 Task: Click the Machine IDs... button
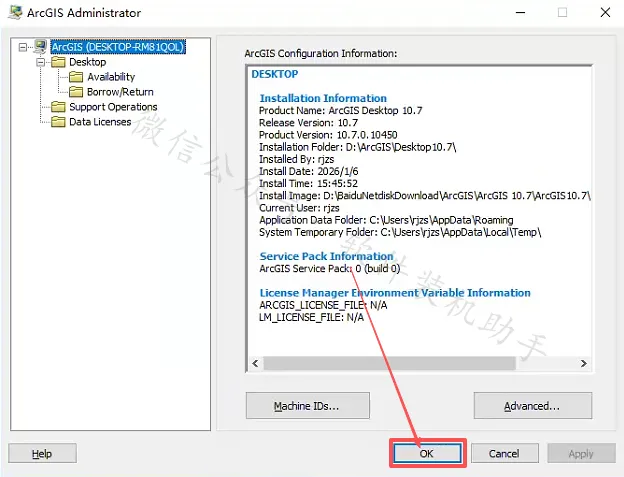click(308, 406)
